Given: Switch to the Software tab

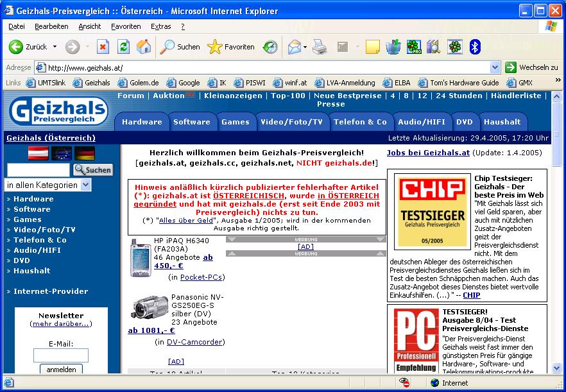Looking at the screenshot, I should click(x=192, y=122).
